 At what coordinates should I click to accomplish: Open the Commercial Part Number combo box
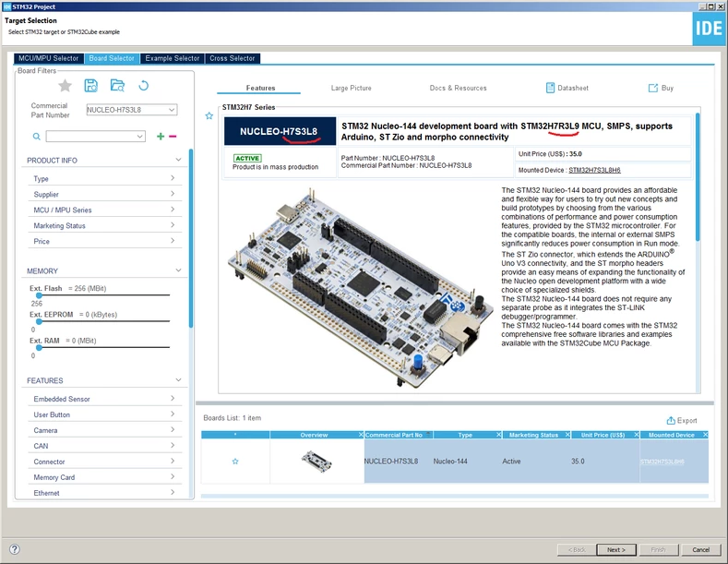(x=132, y=110)
